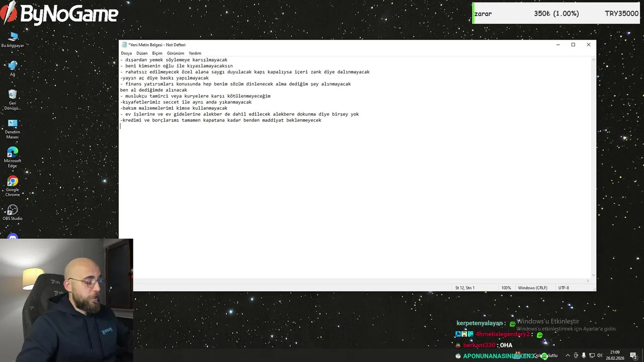Click the line starting 'finans yatırımları konusunda'
The width and height of the screenshot is (644, 362).
[235, 84]
